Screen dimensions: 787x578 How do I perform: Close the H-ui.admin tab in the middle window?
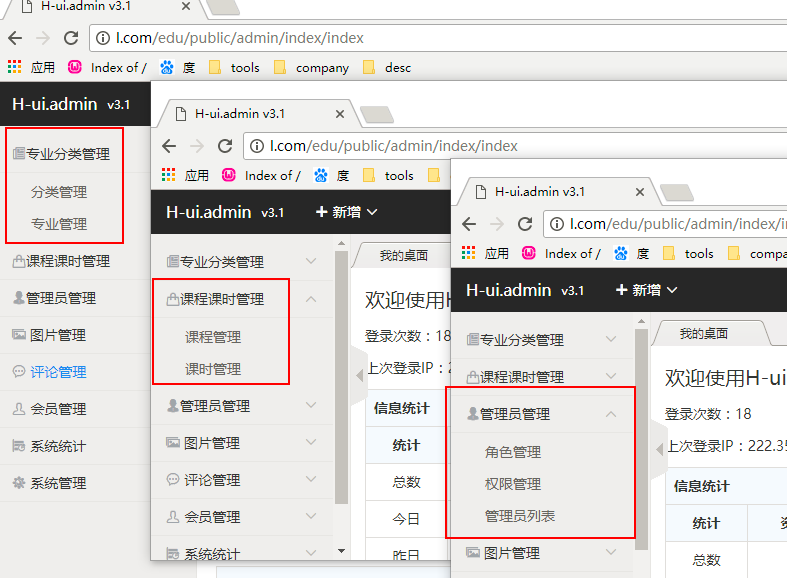click(339, 114)
